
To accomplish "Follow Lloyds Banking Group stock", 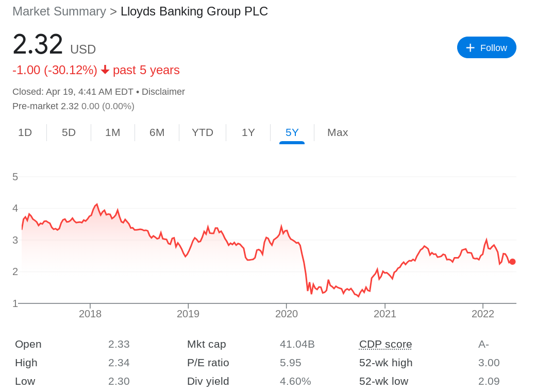I will [x=487, y=47].
